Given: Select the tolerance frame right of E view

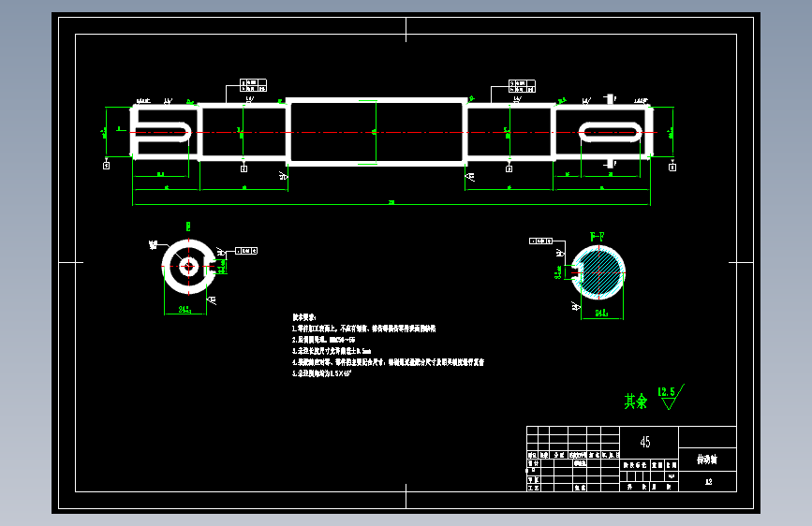Looking at the screenshot, I should (x=246, y=251).
